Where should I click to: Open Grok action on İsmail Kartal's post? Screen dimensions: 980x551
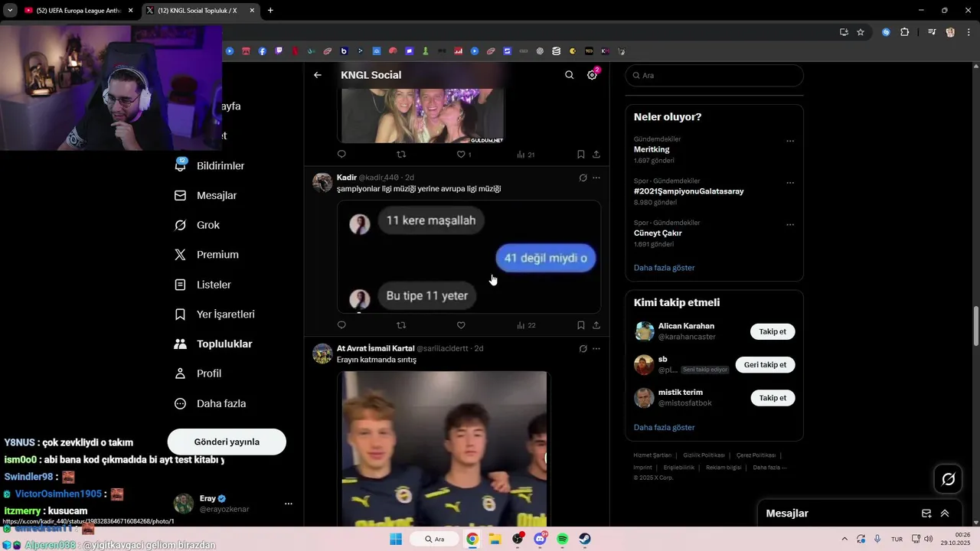(583, 348)
